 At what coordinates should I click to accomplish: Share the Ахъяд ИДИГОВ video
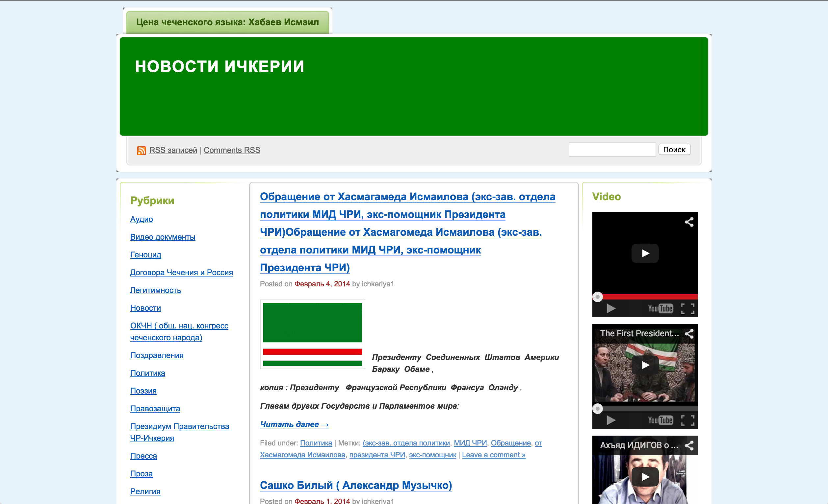point(689,445)
